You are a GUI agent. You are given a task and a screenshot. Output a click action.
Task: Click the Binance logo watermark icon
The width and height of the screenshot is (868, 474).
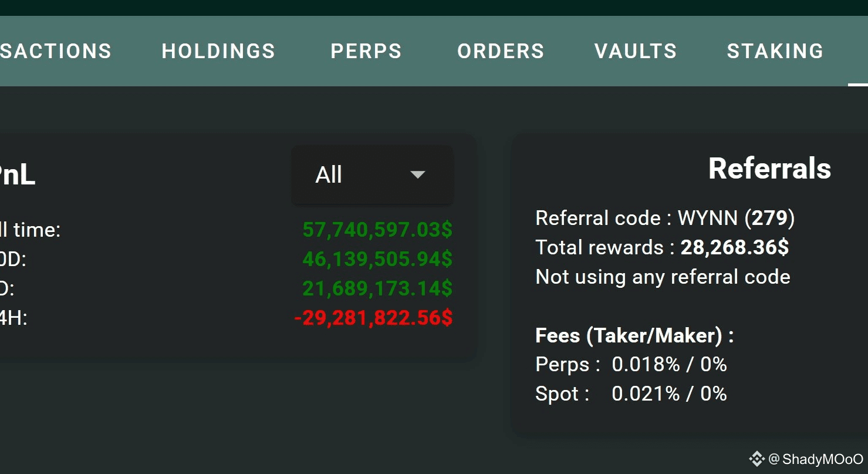point(756,459)
